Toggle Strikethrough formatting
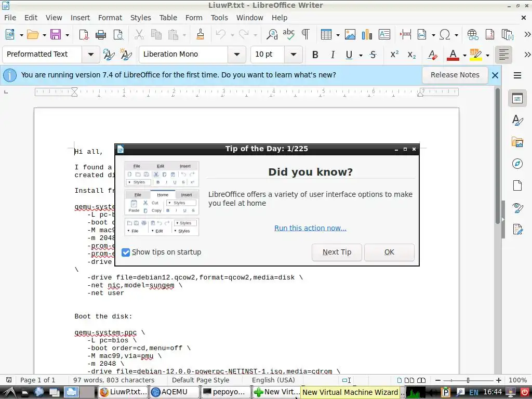Viewport: 532px width, 399px height. 373,55
